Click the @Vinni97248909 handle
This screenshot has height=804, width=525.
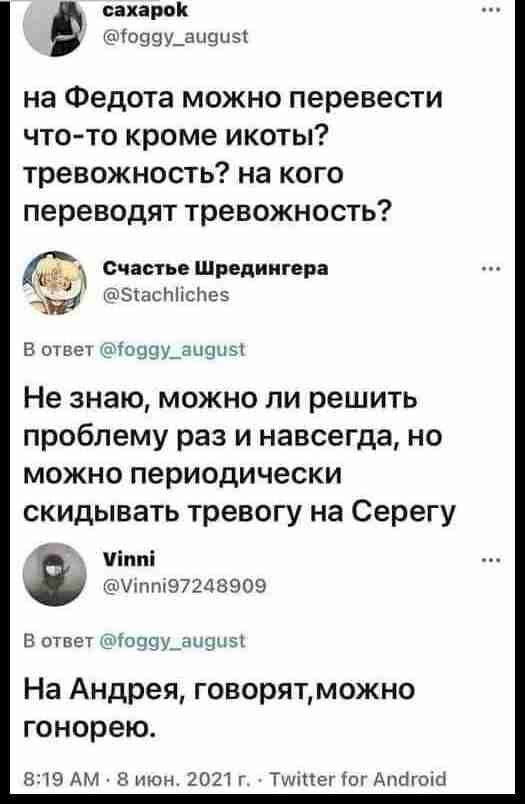point(185,586)
